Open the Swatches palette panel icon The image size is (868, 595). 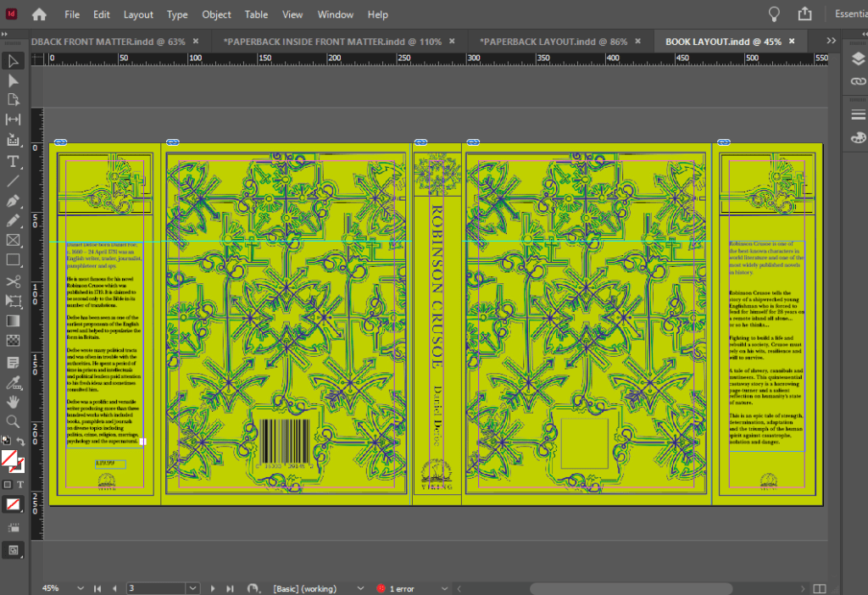pyautogui.click(x=858, y=137)
